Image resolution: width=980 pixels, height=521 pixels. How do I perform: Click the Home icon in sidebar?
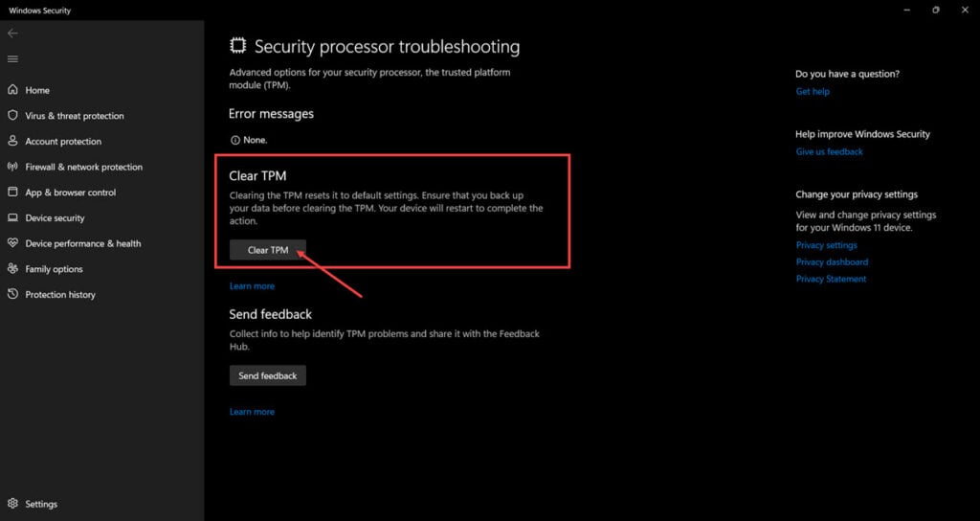pos(12,90)
